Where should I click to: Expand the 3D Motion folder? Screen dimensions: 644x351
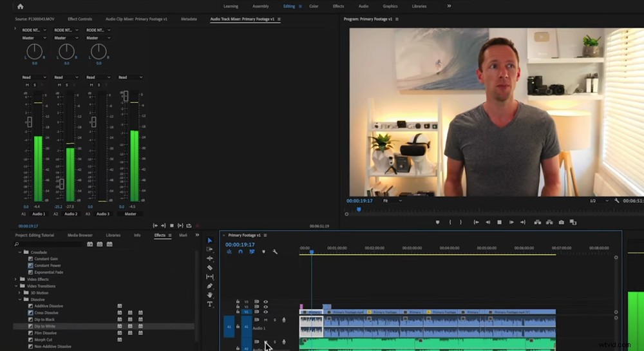(19, 292)
